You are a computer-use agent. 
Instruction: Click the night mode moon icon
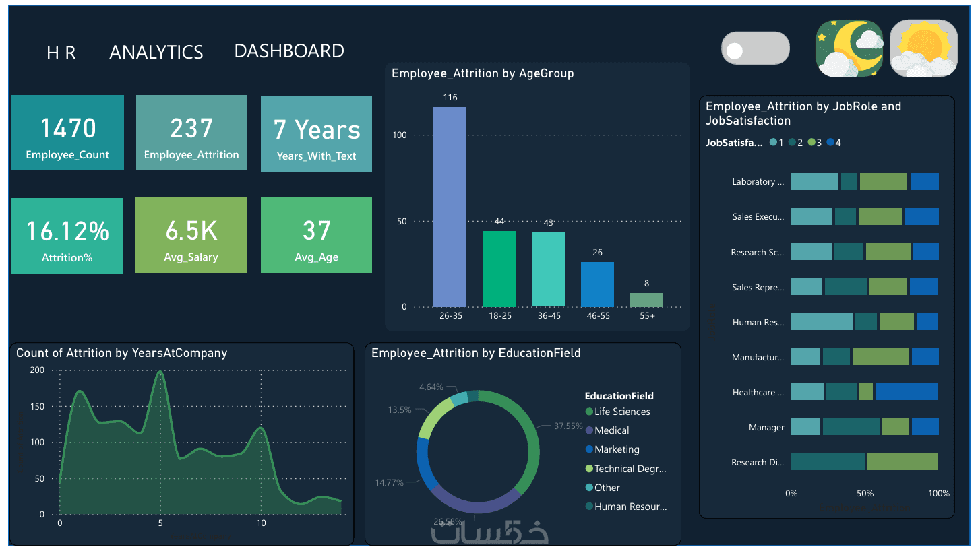click(x=850, y=48)
